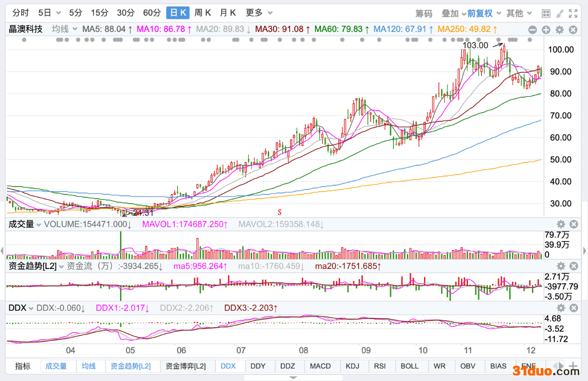Open the multi-chart grid layout icon
The width and height of the screenshot is (588, 381).
[x=546, y=13]
